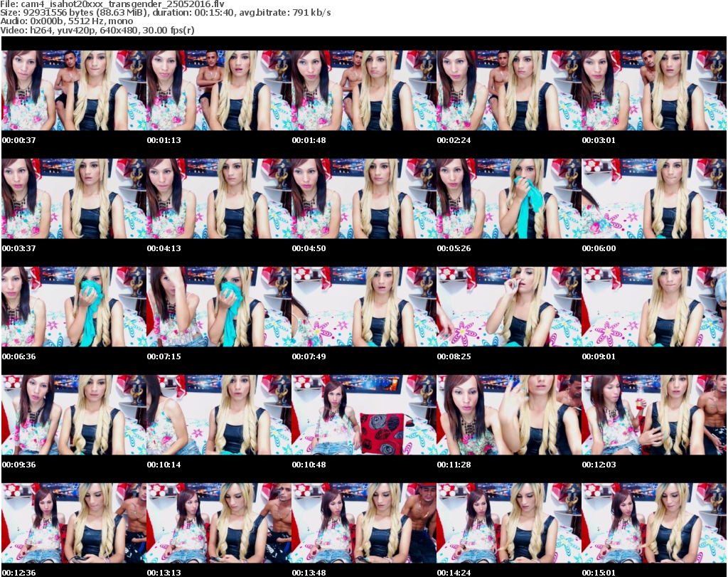Image resolution: width=728 pixels, height=577 pixels.
Task: Click the 00:00:37 timestamp label
Action: [19, 140]
